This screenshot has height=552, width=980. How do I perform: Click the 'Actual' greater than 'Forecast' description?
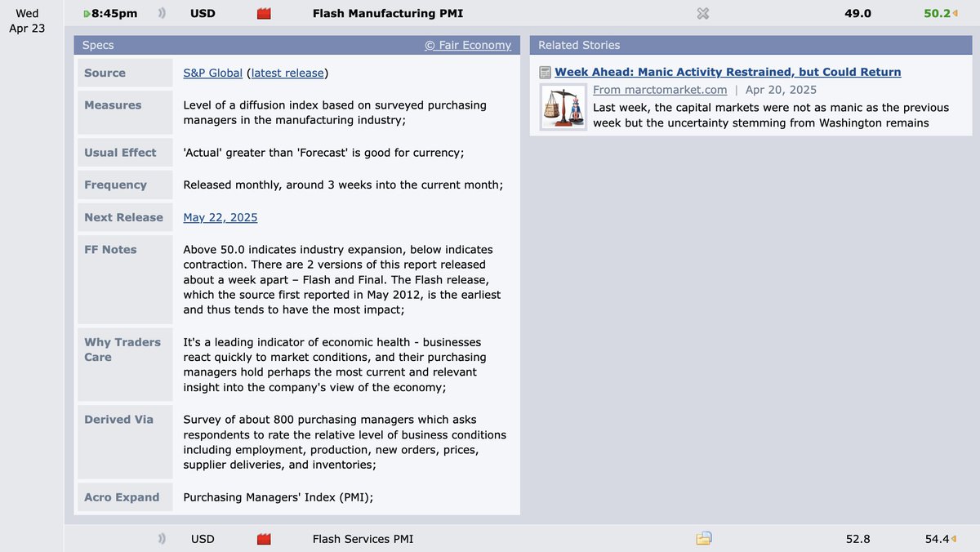325,153
